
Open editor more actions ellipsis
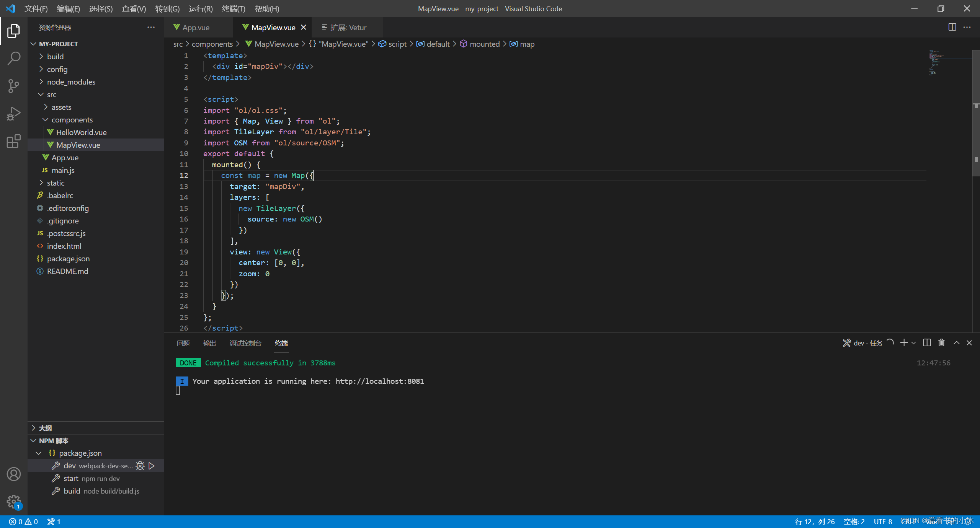pos(967,27)
